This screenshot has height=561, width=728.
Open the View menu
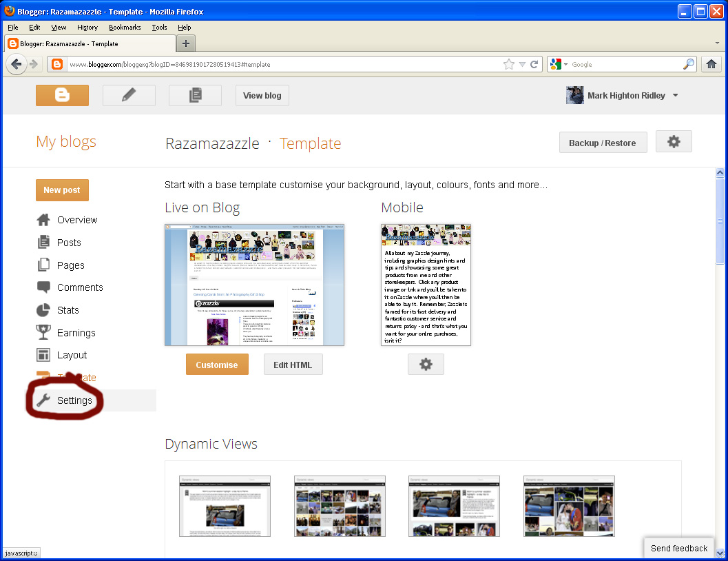tap(59, 28)
